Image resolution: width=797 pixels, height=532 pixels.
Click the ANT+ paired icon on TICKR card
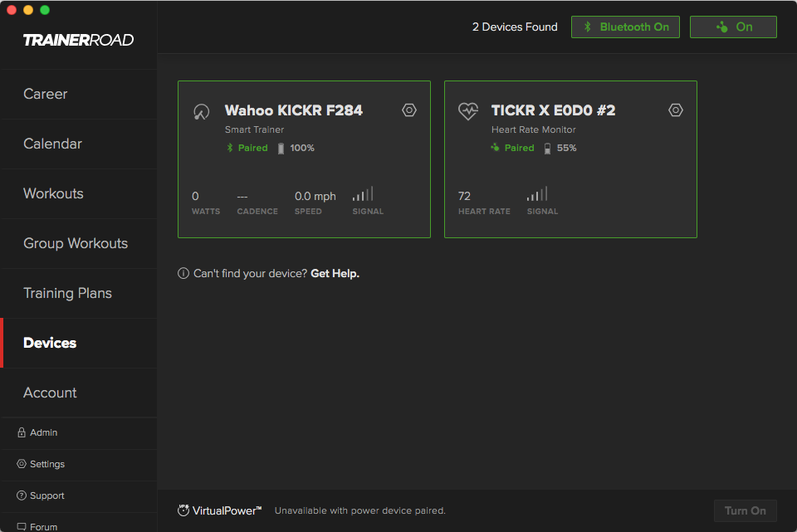(x=495, y=148)
